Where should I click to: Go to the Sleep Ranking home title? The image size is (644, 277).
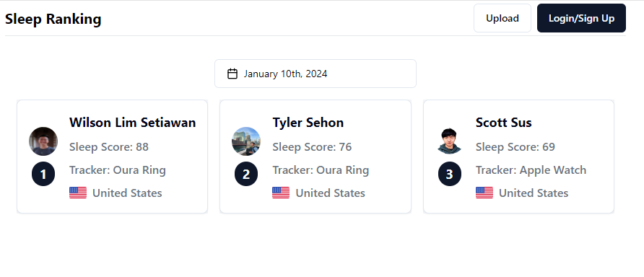pos(53,19)
